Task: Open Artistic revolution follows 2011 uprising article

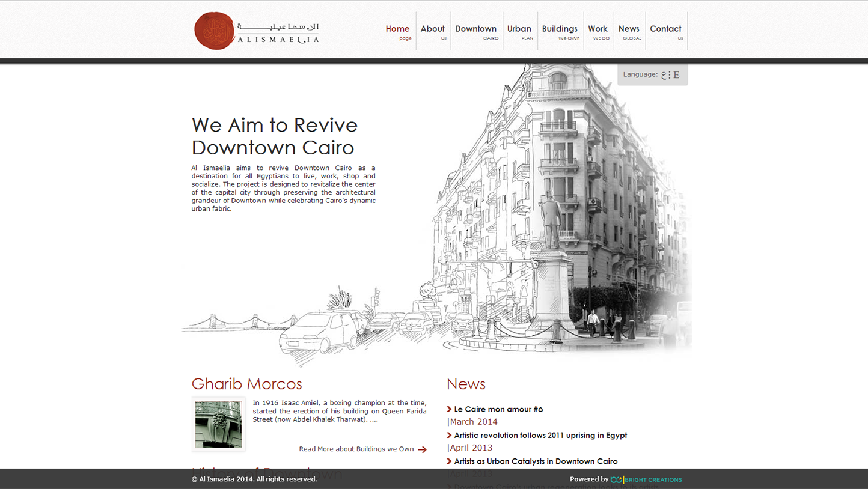Action: 540,435
